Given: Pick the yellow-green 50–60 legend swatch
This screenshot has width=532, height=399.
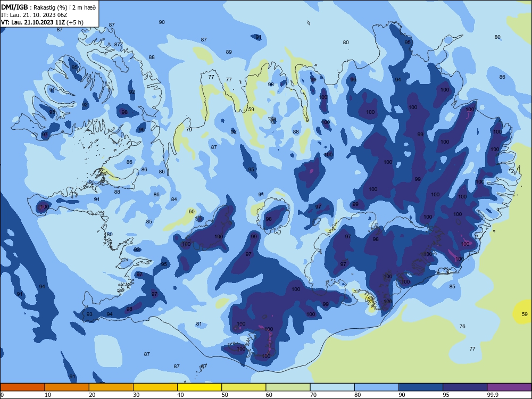Looking at the screenshot, I should [244, 387].
